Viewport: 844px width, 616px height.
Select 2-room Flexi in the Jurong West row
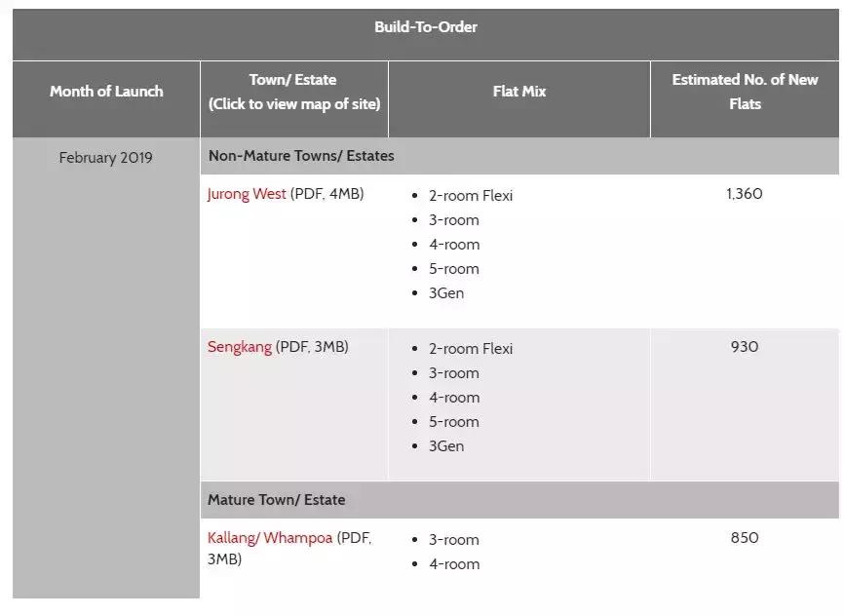tap(471, 196)
